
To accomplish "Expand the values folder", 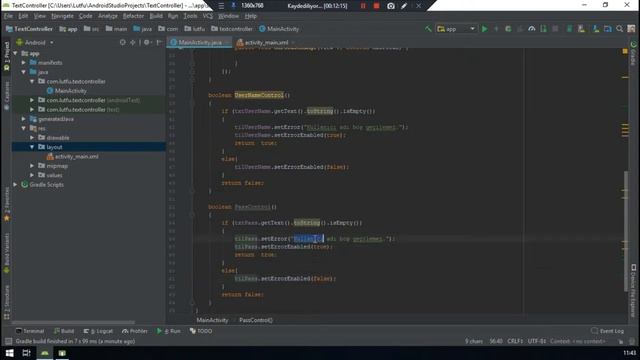I will [32, 175].
